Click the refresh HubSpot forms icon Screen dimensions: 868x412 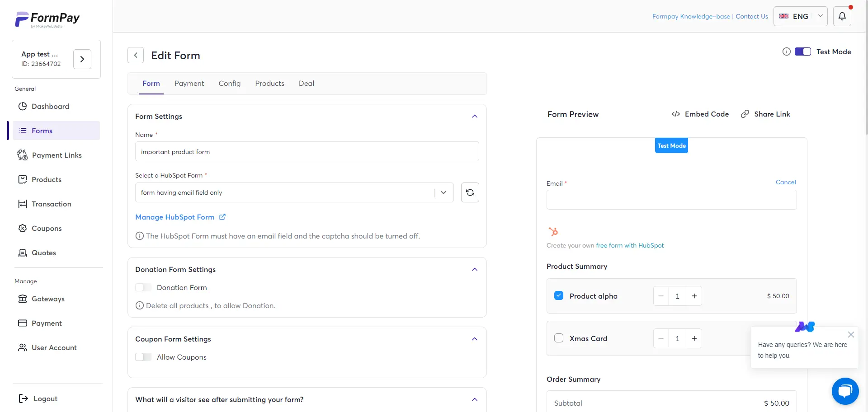tap(470, 192)
